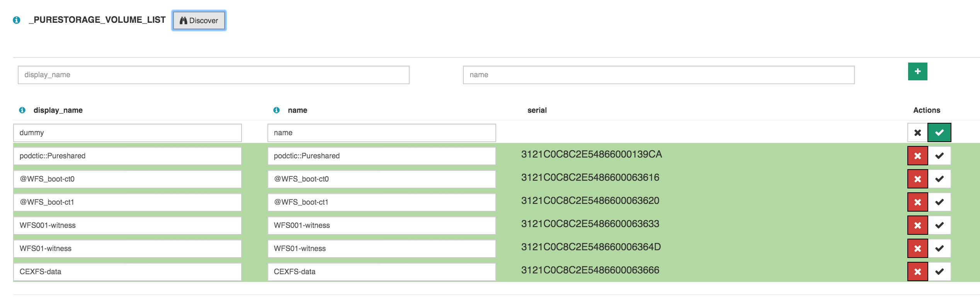Confirm the dummy row with green checkmark

click(939, 133)
